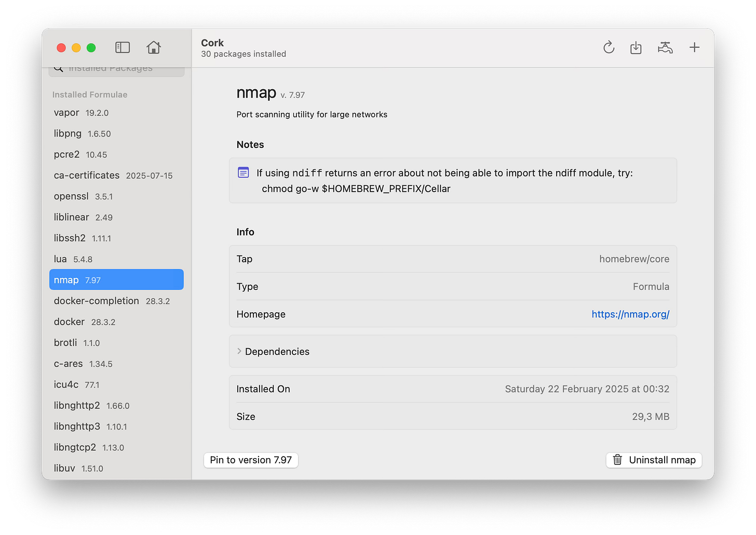The image size is (756, 535).
Task: Select brotli 1.1.0 formula
Action: [116, 343]
